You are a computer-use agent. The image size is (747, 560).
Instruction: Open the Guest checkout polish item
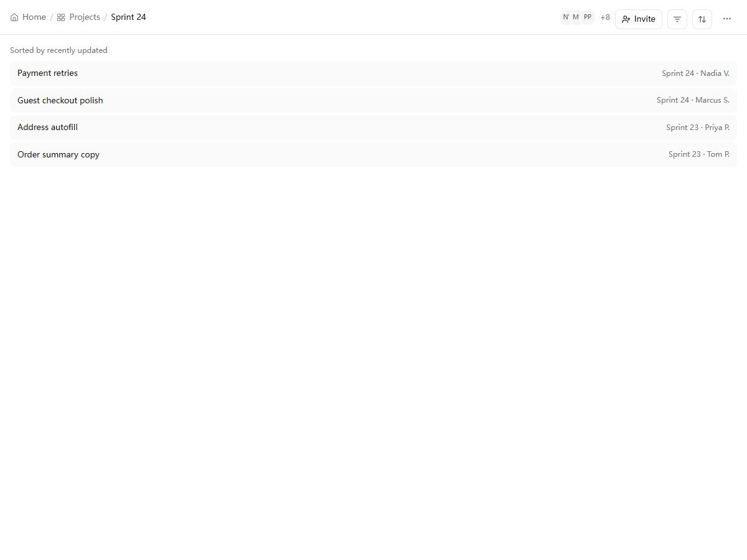(374, 100)
